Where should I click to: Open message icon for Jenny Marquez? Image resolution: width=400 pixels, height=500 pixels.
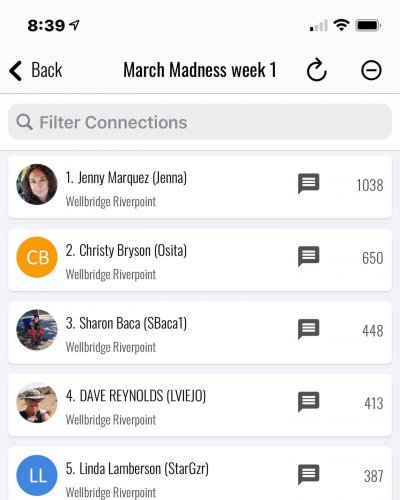(308, 183)
